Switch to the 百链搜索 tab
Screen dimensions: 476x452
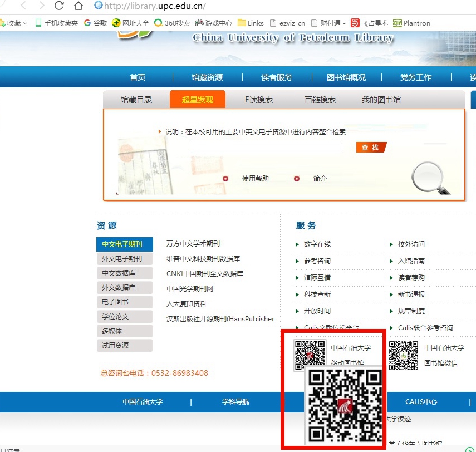[x=320, y=100]
